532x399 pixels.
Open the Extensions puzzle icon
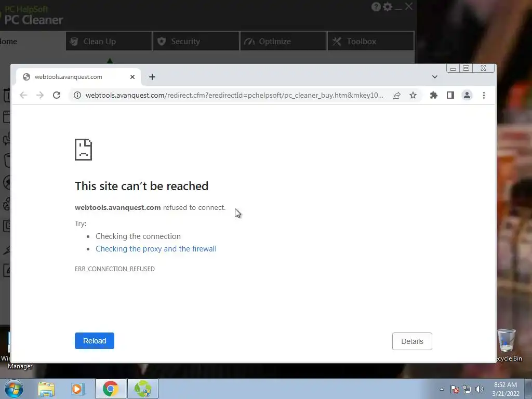click(434, 96)
